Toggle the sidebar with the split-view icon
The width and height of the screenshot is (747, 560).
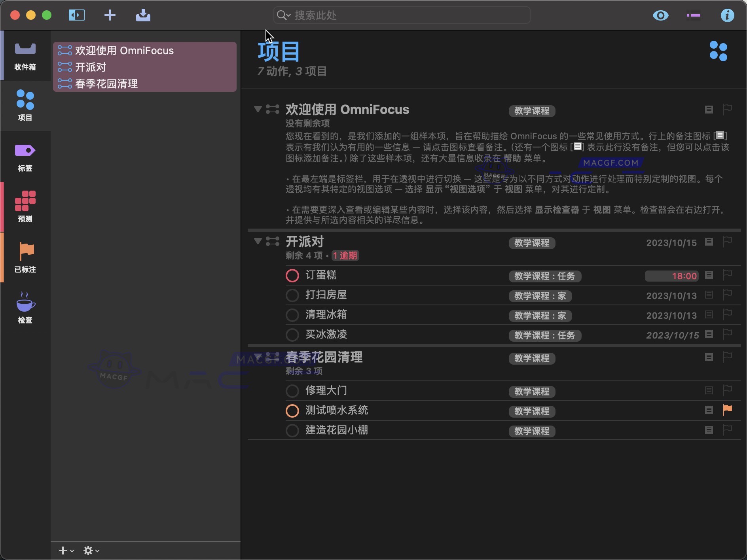click(77, 15)
